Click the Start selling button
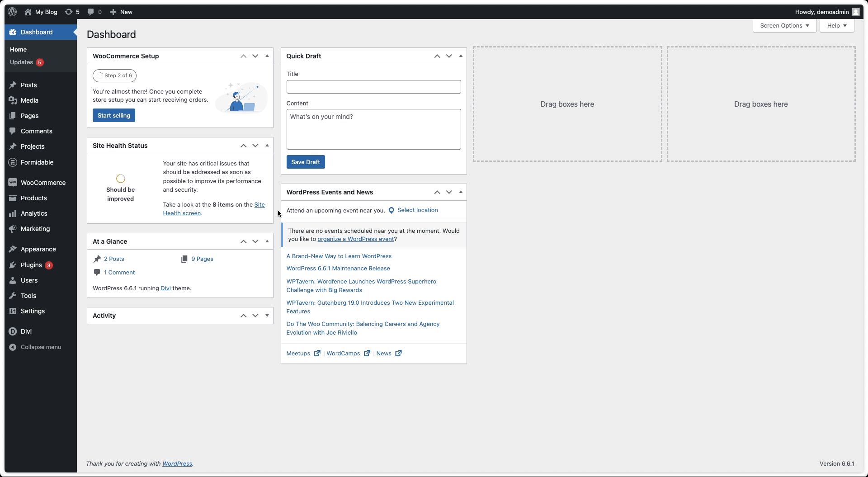This screenshot has height=477, width=868. [x=114, y=115]
